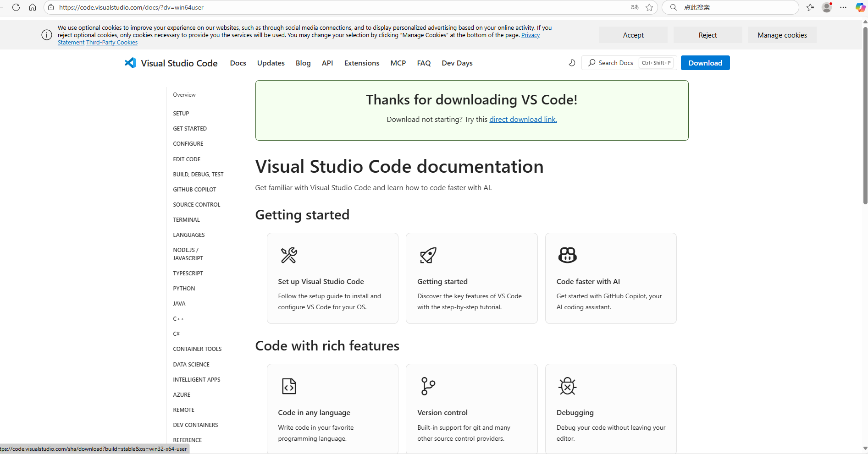Open the Copilot sidebar icon
The image size is (868, 454).
(860, 7)
